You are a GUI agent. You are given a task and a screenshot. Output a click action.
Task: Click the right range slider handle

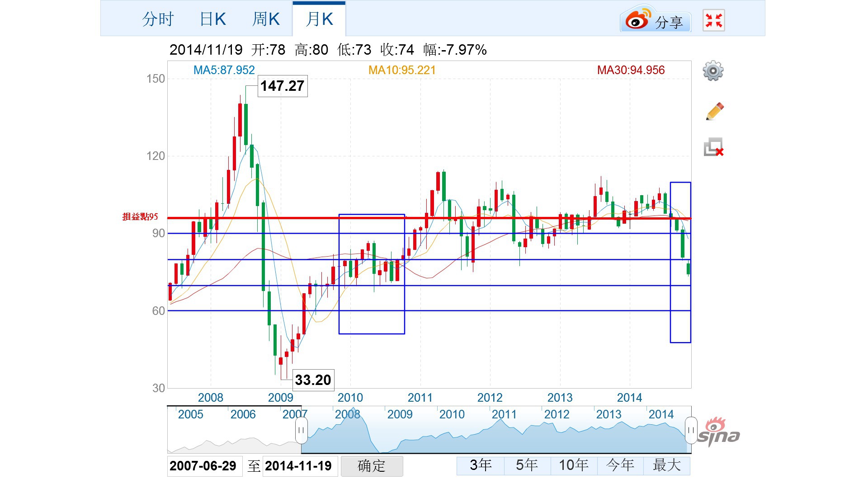691,430
